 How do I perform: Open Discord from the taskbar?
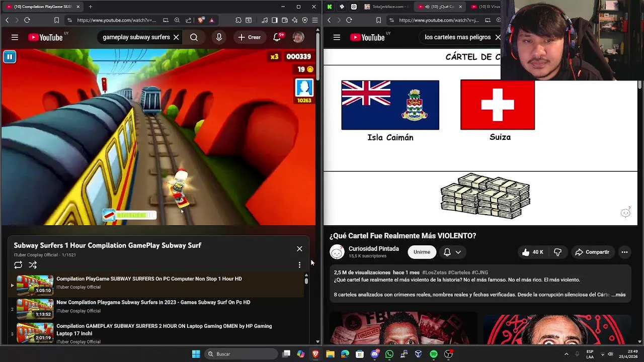coord(375,354)
